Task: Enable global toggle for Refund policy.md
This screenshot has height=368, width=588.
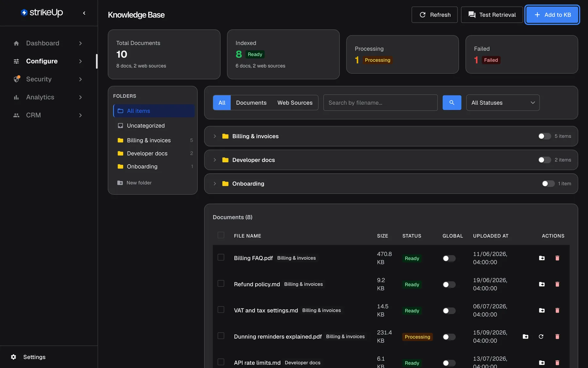Action: coord(449,285)
